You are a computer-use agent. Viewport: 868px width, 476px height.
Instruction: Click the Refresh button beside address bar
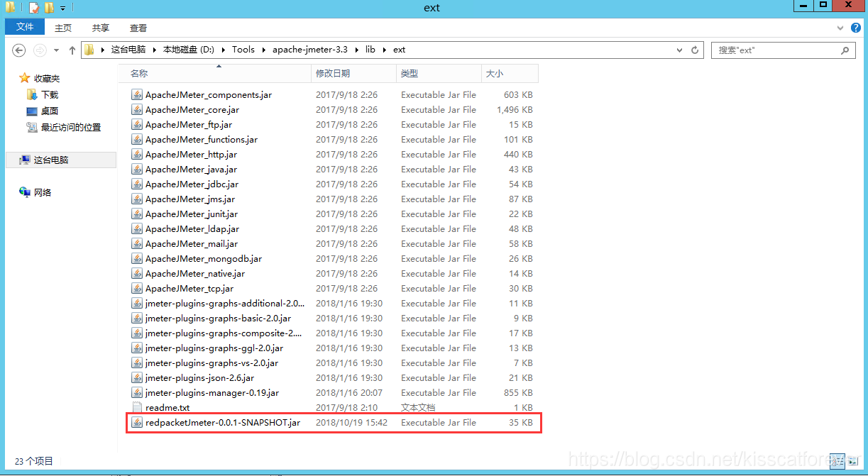[x=695, y=50]
